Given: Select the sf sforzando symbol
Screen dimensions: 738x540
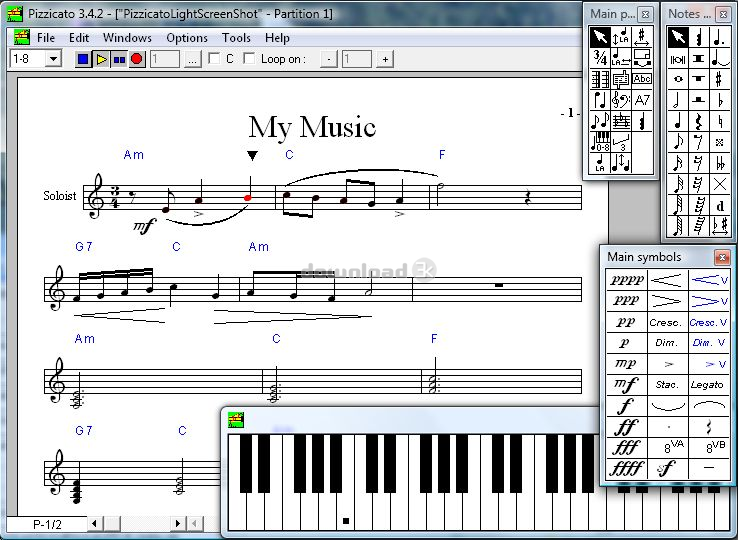Looking at the screenshot, I should 667,468.
